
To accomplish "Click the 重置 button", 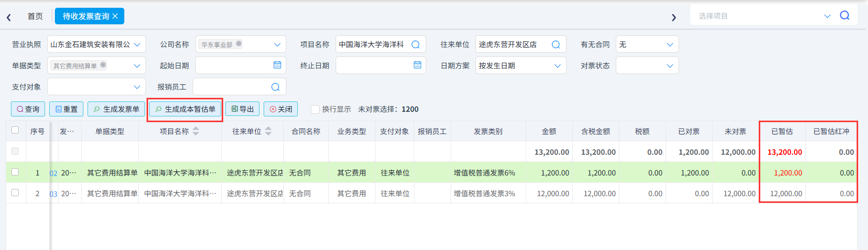I will pyautogui.click(x=66, y=109).
